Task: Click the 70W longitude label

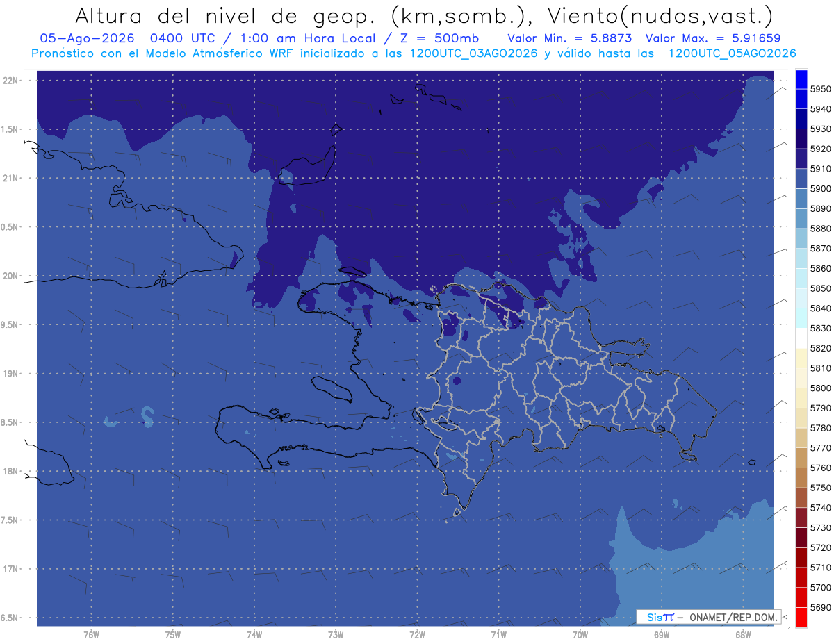Action: click(580, 634)
